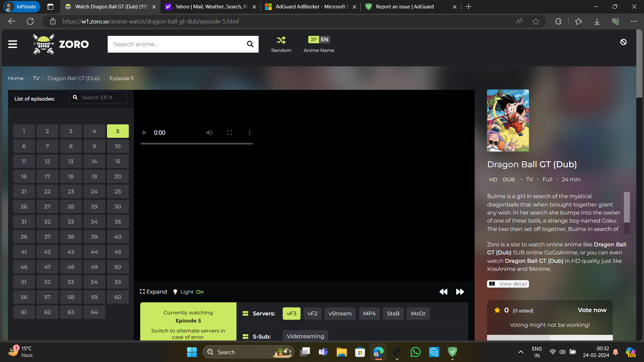Skip to next episode forward icon

tap(460, 292)
